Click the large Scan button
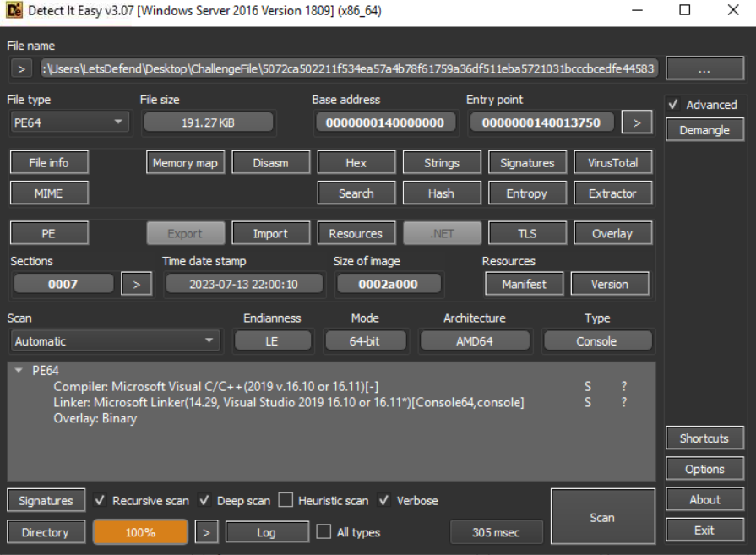Screen dimensions: 756x555 [x=602, y=517]
